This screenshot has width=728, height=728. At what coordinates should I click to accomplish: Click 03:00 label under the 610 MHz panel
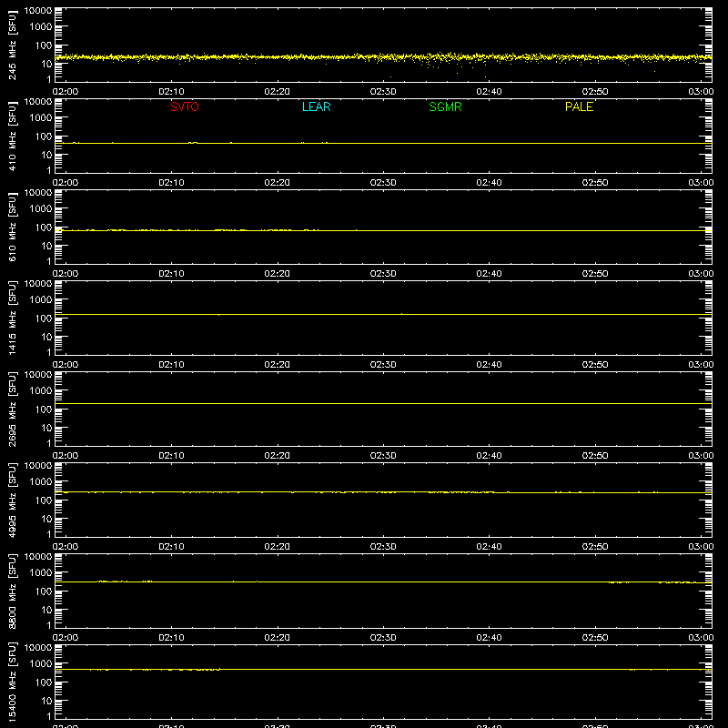pos(701,274)
